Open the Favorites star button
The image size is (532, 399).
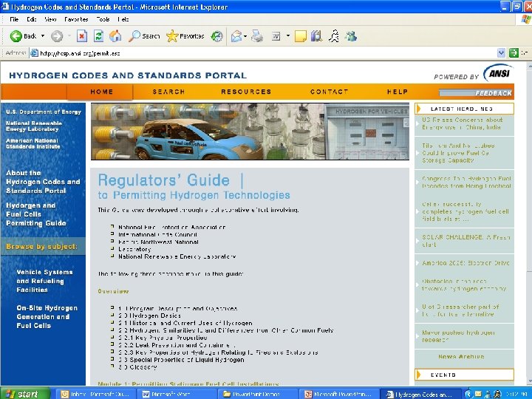pos(185,36)
